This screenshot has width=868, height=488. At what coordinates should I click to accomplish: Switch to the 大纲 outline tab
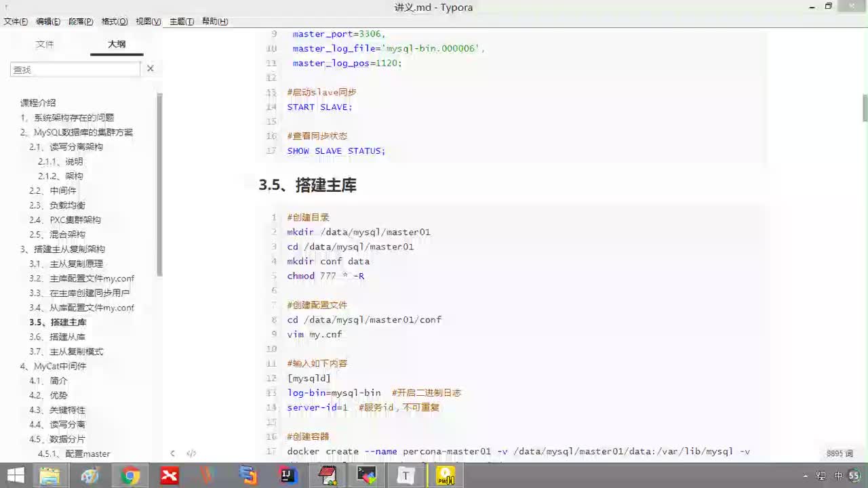117,44
